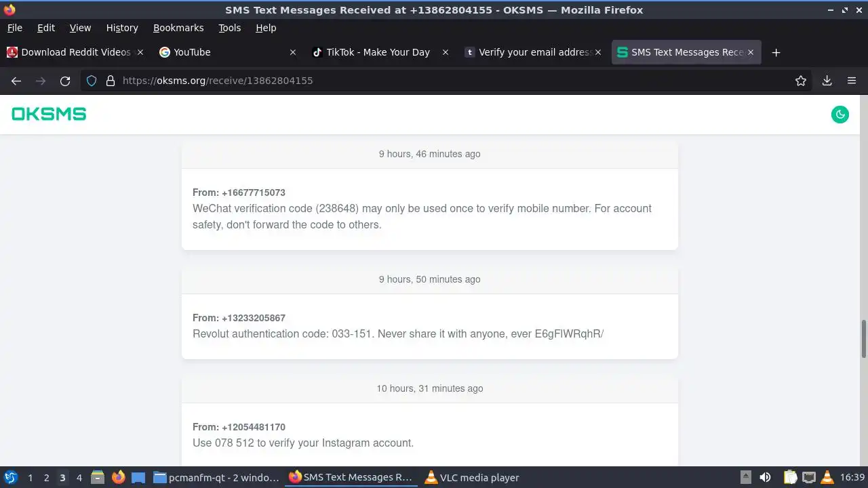Close the Download Reddit Videos tab
The image size is (868, 488).
pyautogui.click(x=140, y=52)
